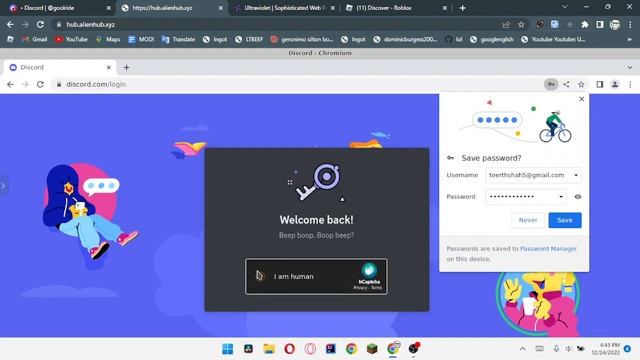Image resolution: width=640 pixels, height=360 pixels.
Task: Show saved password with eye icon
Action: 578,197
